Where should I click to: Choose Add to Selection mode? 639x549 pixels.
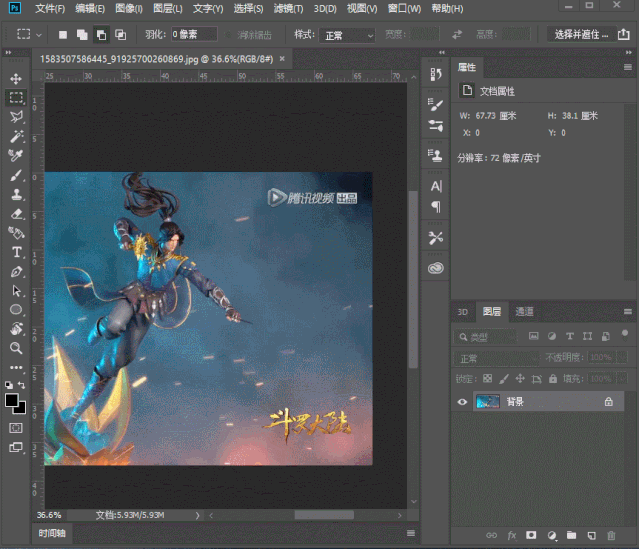82,35
